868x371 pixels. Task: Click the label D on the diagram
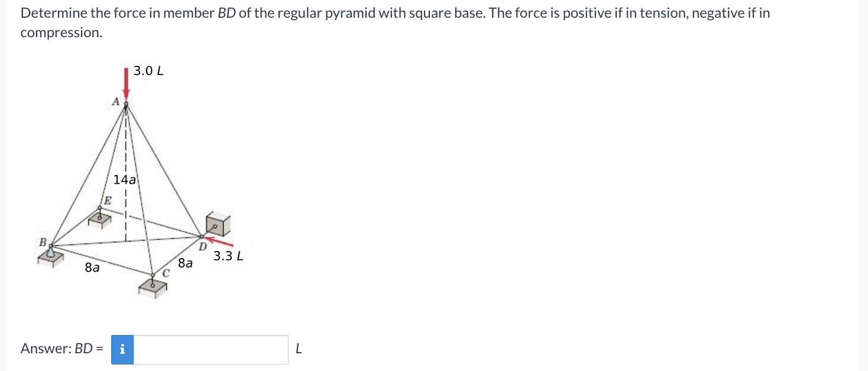(x=202, y=245)
